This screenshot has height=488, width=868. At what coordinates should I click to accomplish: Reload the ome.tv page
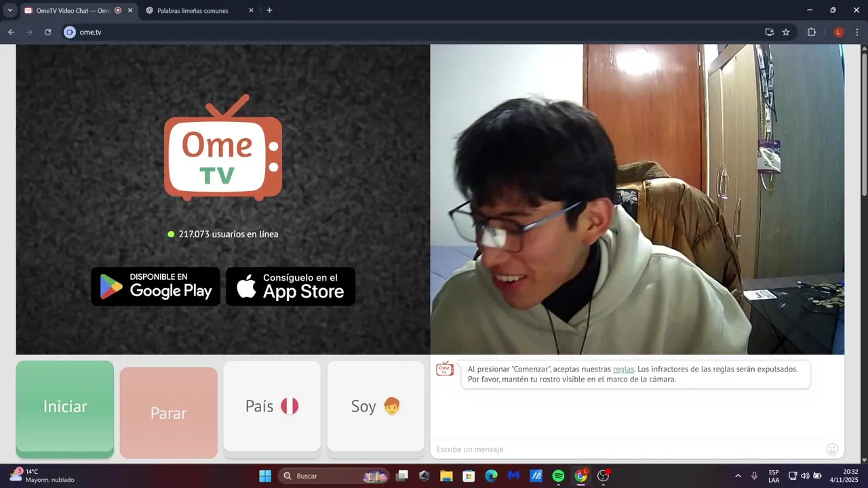click(47, 32)
